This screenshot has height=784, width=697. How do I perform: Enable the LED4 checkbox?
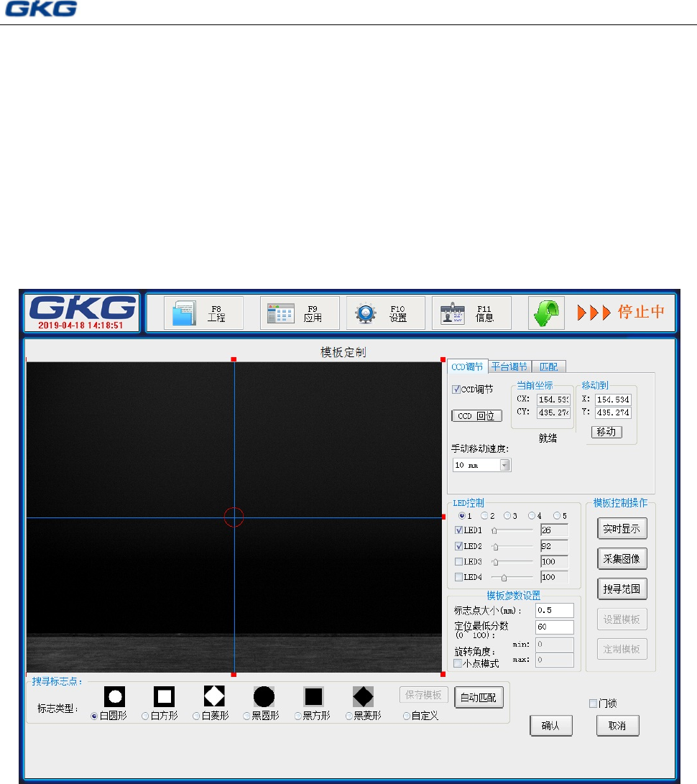pos(458,577)
